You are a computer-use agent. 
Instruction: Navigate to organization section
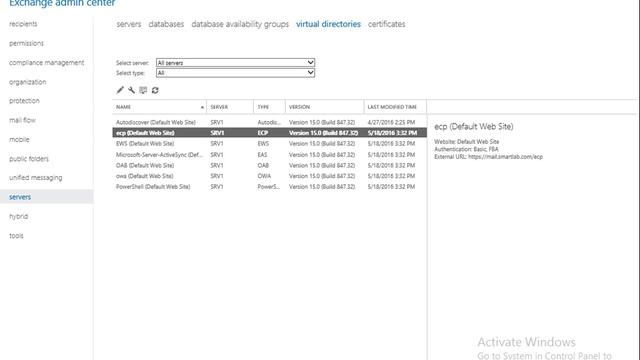pos(28,82)
